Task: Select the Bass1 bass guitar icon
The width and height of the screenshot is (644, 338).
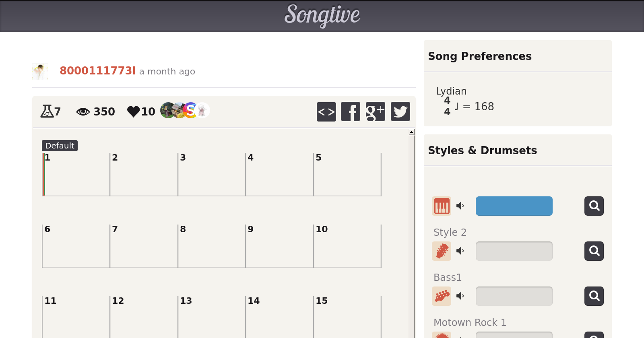Action: [x=442, y=296]
